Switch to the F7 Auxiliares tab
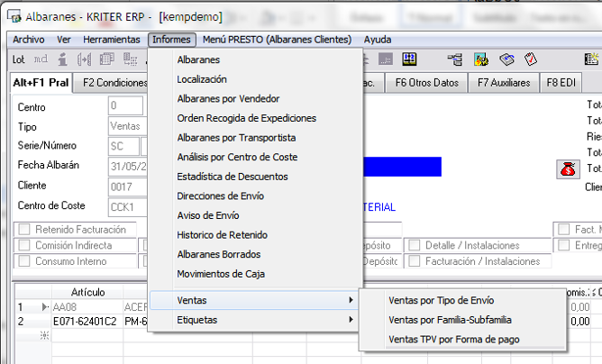The height and width of the screenshot is (364, 602). click(x=504, y=83)
